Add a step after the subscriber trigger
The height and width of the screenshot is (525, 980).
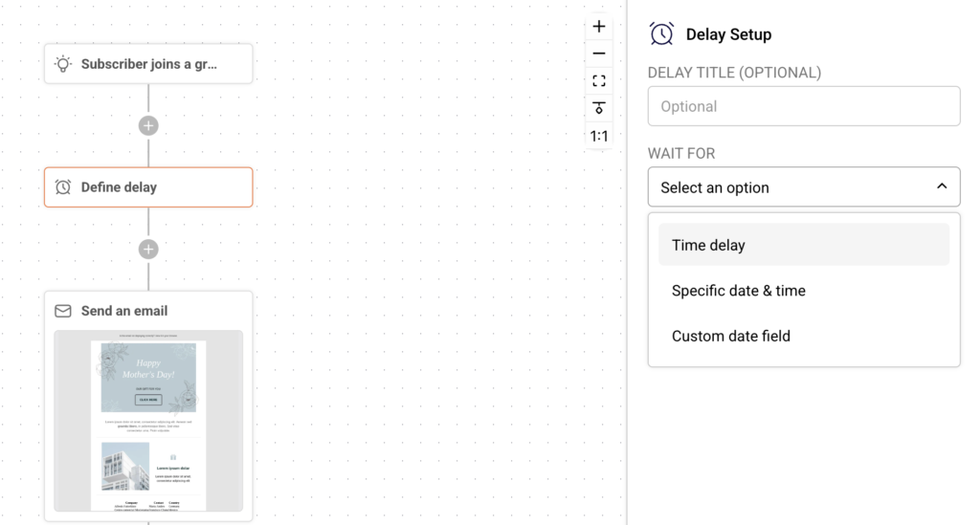pos(148,125)
